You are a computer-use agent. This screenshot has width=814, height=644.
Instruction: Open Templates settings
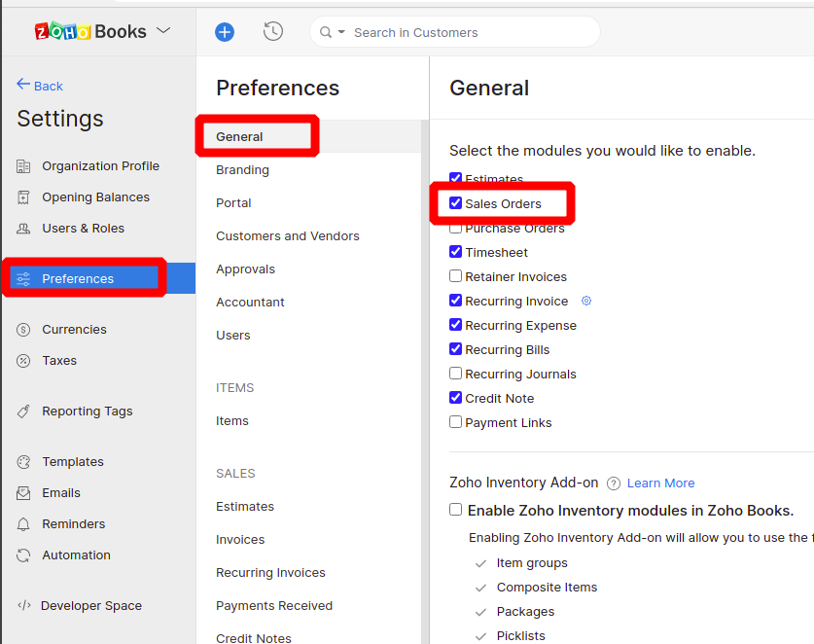[x=73, y=462]
